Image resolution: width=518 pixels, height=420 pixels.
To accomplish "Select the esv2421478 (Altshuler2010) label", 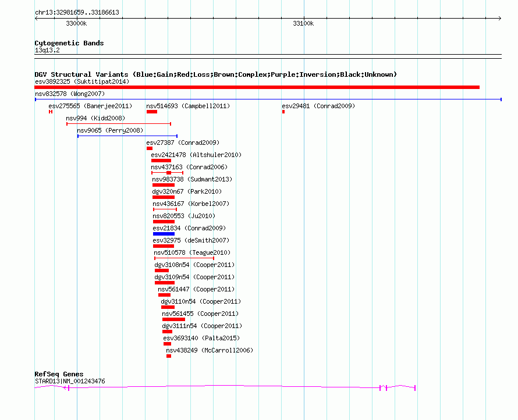I will [x=196, y=155].
